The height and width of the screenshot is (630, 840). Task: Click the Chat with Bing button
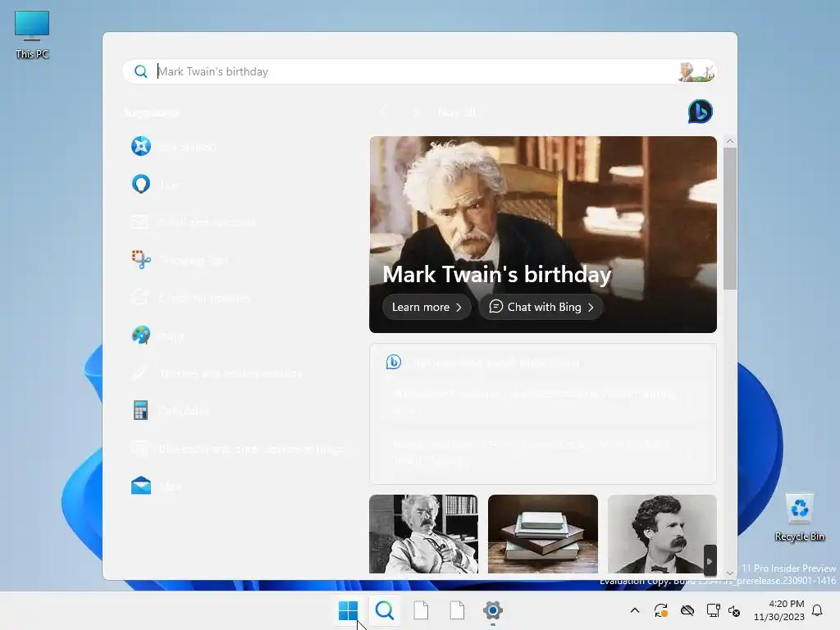tap(541, 307)
